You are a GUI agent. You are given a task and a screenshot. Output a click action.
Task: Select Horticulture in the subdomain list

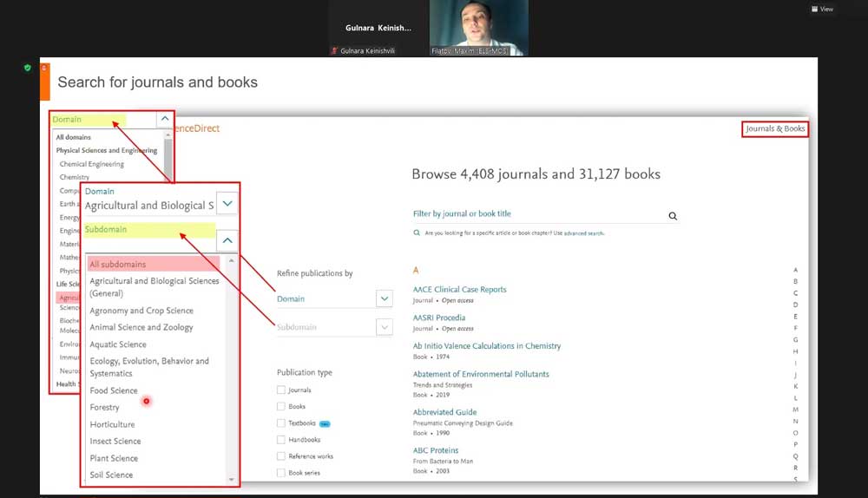click(x=113, y=424)
